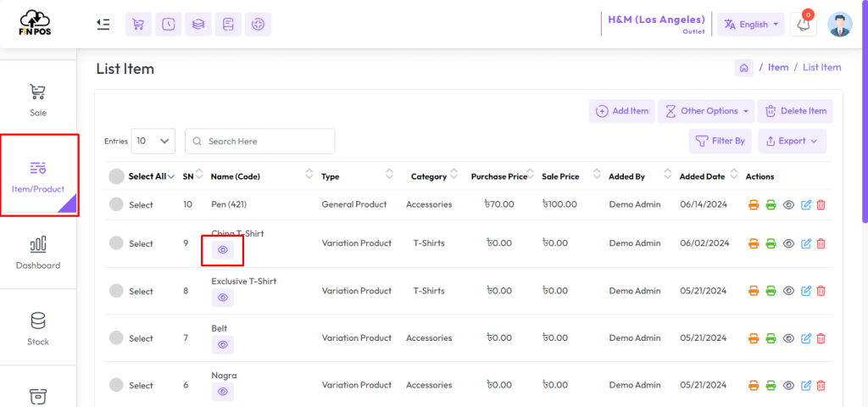Show variations under China T-Shirt name
Image resolution: width=868 pixels, height=407 pixels.
click(x=223, y=250)
